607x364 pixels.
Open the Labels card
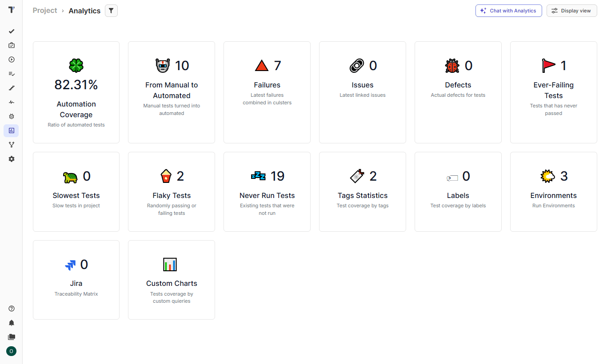click(458, 192)
